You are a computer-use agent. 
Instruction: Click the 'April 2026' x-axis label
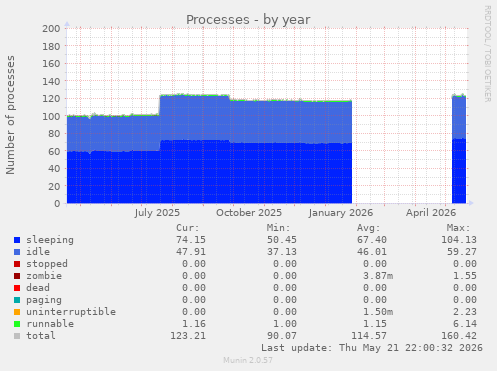(x=431, y=213)
